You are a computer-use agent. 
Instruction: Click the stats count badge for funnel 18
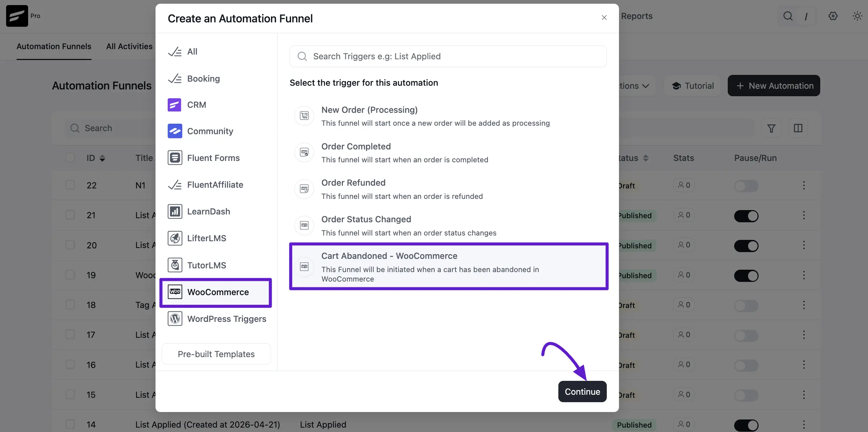(684, 305)
